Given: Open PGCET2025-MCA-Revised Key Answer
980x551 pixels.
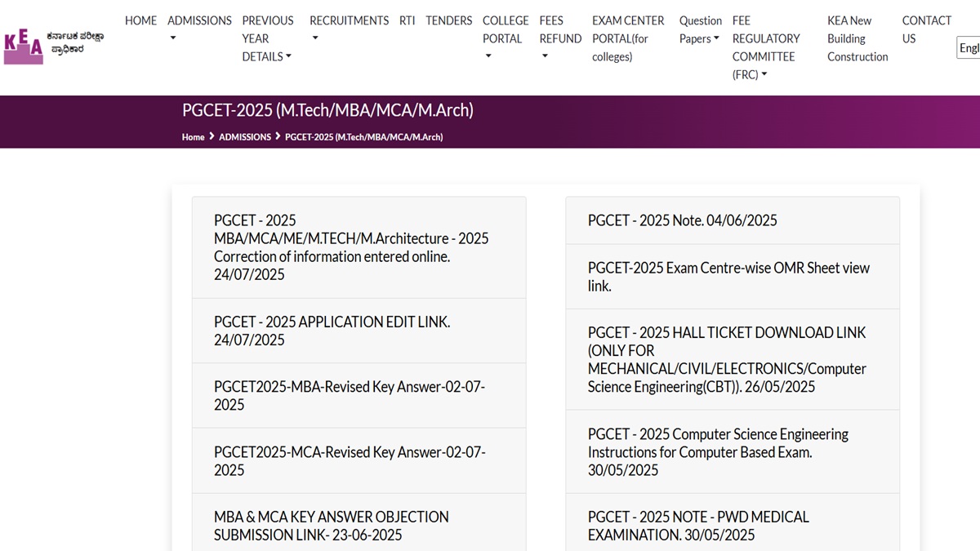Looking at the screenshot, I should (359, 460).
